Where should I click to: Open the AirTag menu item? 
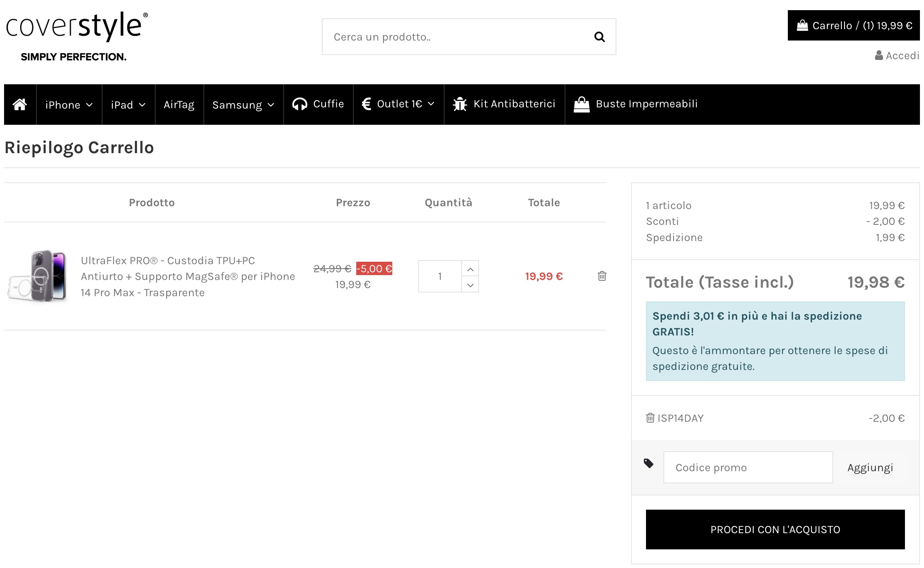(x=179, y=105)
